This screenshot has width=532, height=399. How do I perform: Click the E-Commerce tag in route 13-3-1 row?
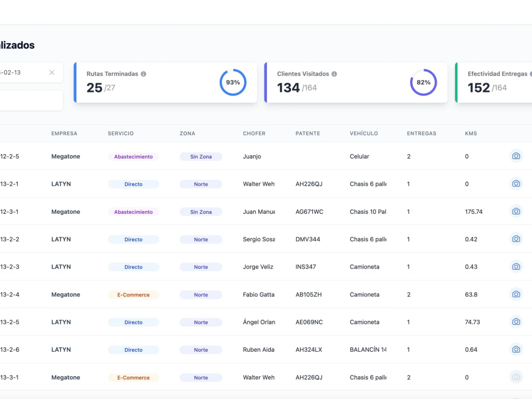click(134, 377)
